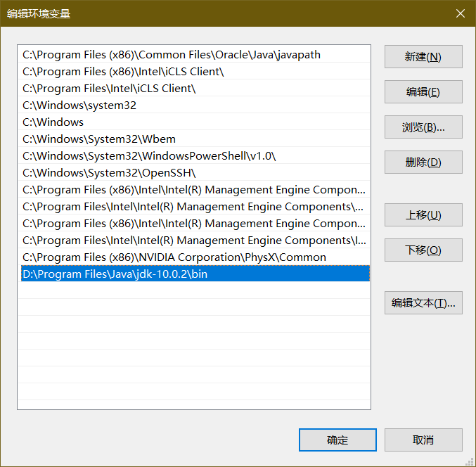
Task: Select the Oracle Java javapath entry
Action: 172,55
